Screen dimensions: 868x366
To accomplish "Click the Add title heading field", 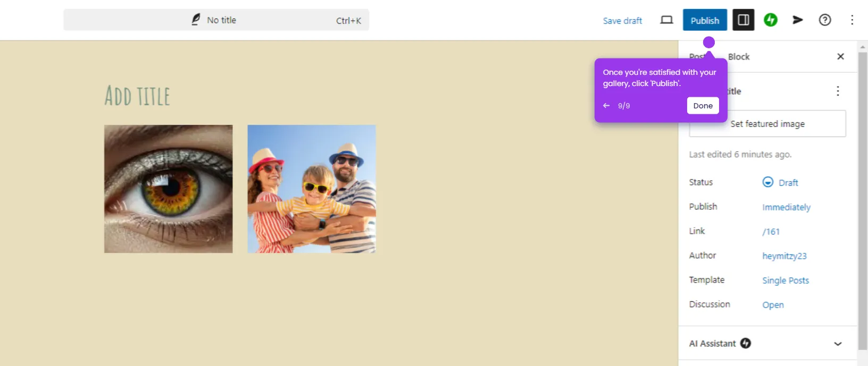I will pyautogui.click(x=137, y=96).
